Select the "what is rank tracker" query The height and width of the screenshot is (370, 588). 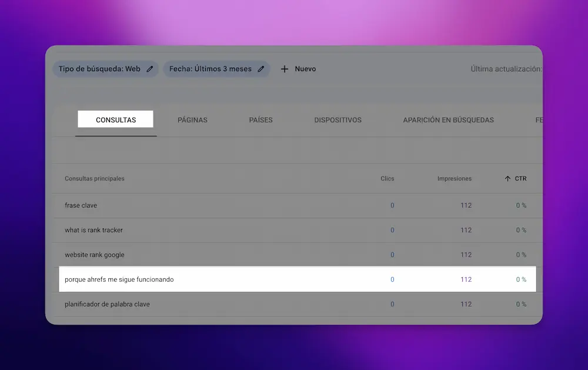click(93, 230)
